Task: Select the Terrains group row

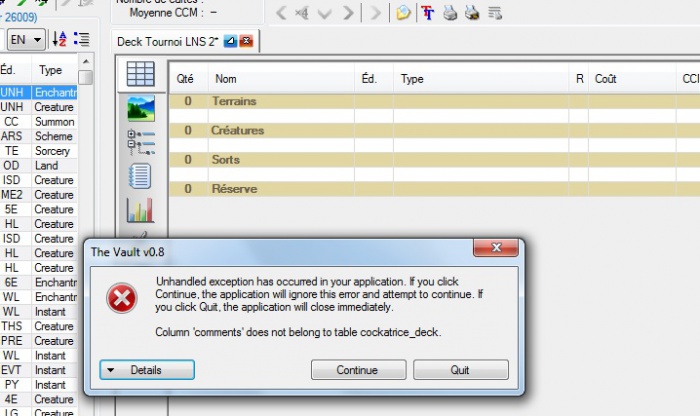Action: click(434, 101)
